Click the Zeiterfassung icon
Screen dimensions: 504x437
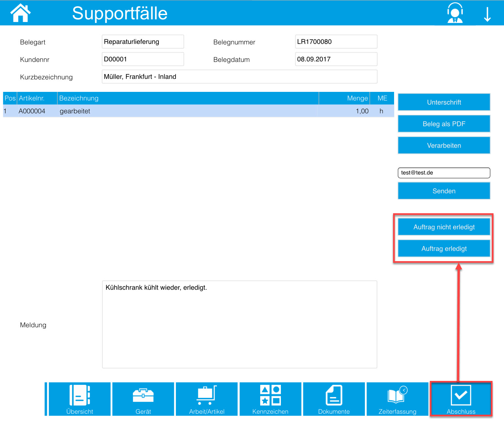pyautogui.click(x=397, y=395)
